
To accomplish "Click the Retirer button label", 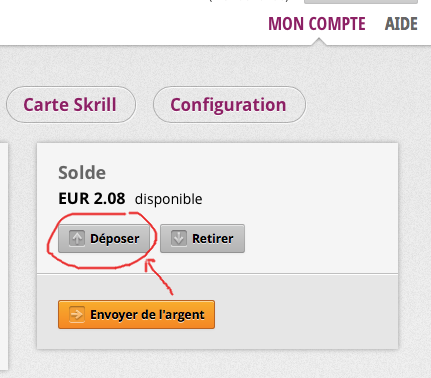I will [213, 239].
